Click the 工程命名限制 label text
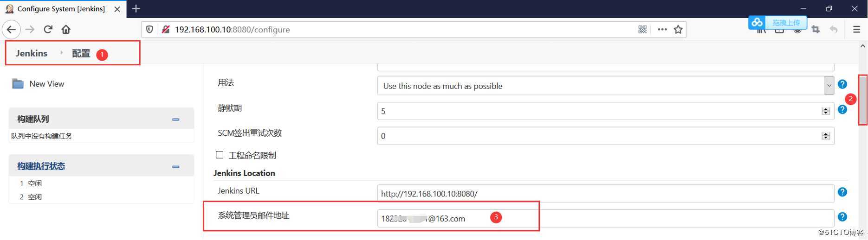The image size is (868, 240). click(x=252, y=155)
